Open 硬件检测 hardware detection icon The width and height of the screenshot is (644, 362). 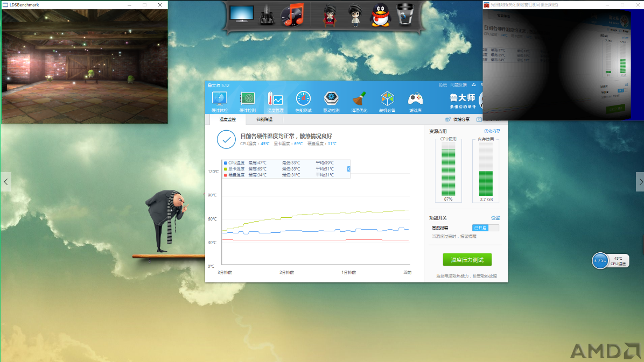(247, 101)
